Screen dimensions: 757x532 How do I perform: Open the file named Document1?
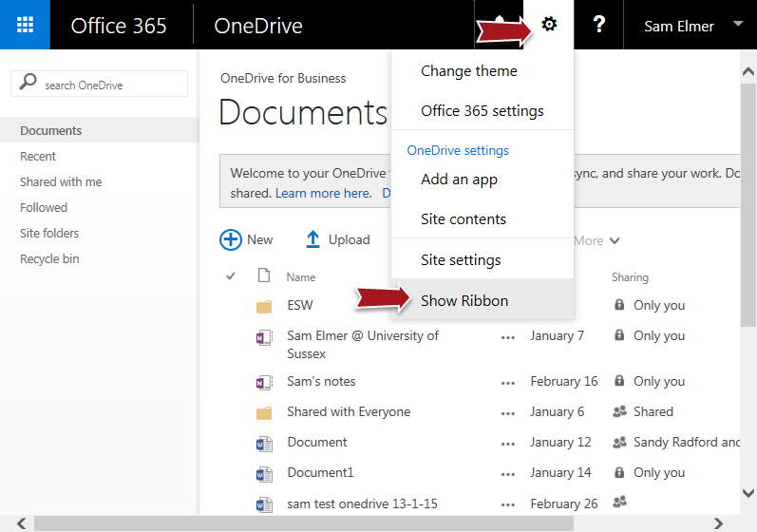(321, 472)
